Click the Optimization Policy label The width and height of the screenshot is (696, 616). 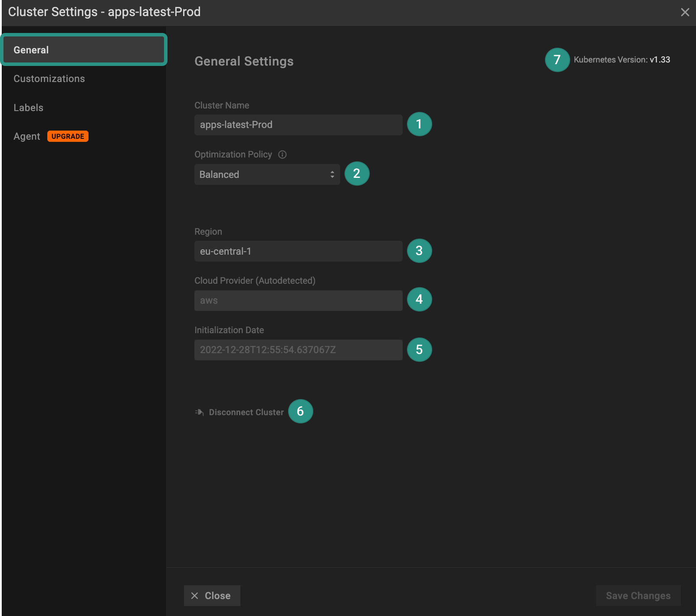[x=233, y=154]
